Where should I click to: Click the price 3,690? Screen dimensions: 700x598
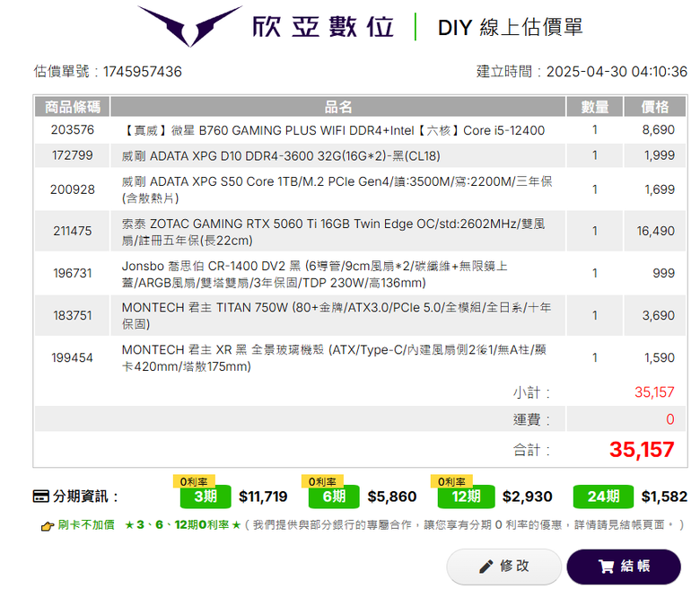pyautogui.click(x=658, y=315)
